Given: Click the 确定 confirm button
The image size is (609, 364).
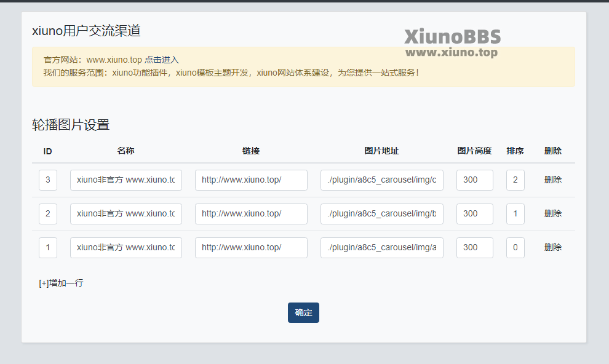Looking at the screenshot, I should click(303, 313).
